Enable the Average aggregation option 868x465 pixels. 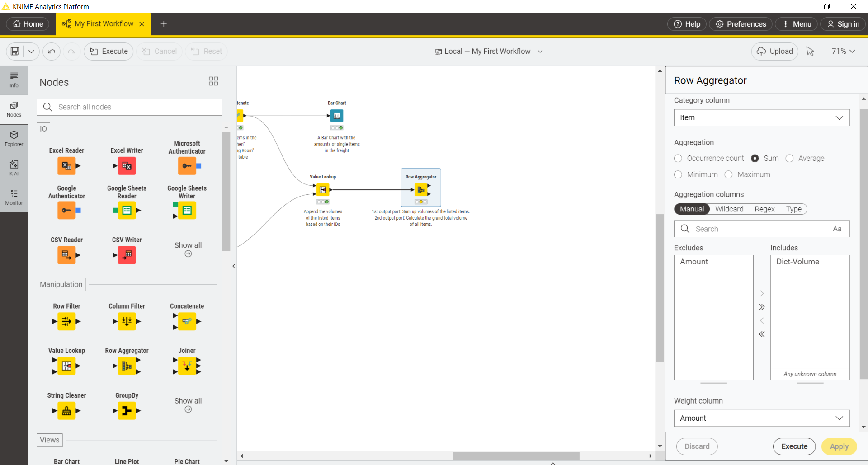pos(790,158)
